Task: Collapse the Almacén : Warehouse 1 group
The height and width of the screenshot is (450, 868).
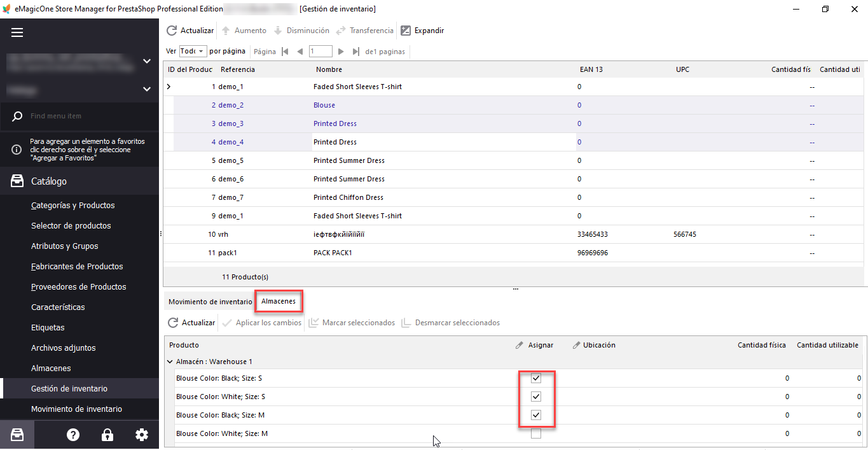Action: point(170,362)
